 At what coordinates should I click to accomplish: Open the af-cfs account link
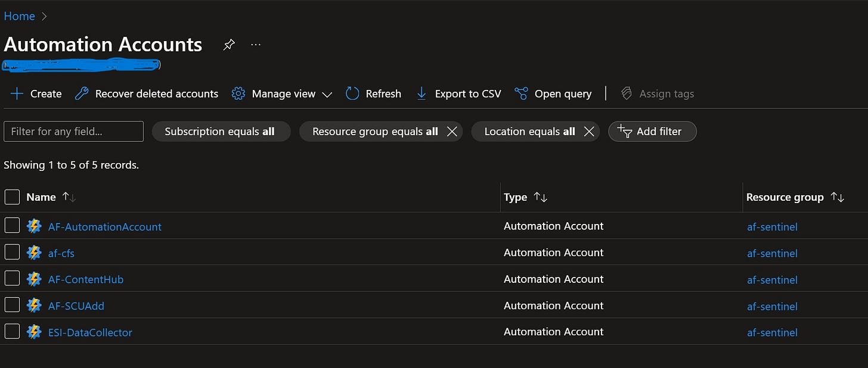61,253
